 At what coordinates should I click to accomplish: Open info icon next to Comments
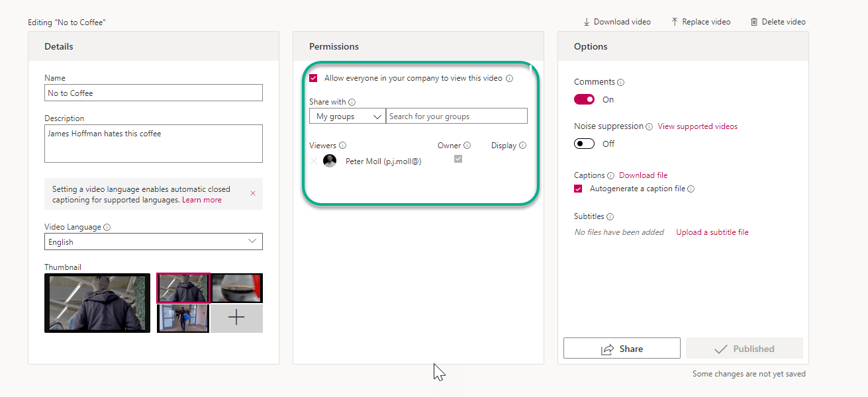click(x=621, y=83)
